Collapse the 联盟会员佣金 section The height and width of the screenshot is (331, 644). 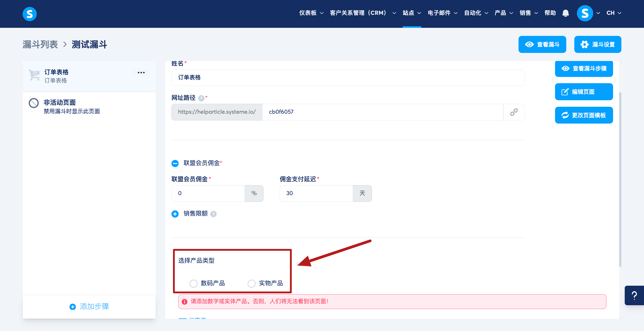coord(175,163)
